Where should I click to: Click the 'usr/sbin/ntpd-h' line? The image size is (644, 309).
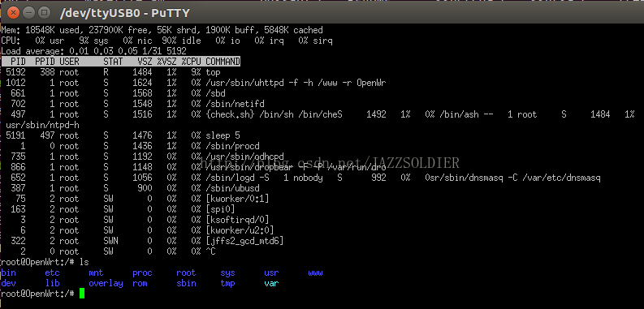pyautogui.click(x=43, y=125)
